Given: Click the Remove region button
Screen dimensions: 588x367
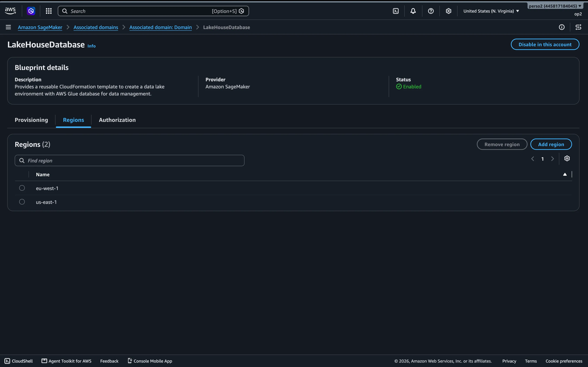Looking at the screenshot, I should 502,144.
